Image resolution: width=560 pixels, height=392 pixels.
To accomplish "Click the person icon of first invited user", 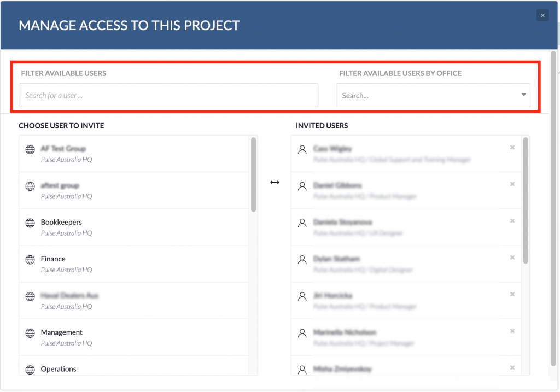I will [x=302, y=150].
